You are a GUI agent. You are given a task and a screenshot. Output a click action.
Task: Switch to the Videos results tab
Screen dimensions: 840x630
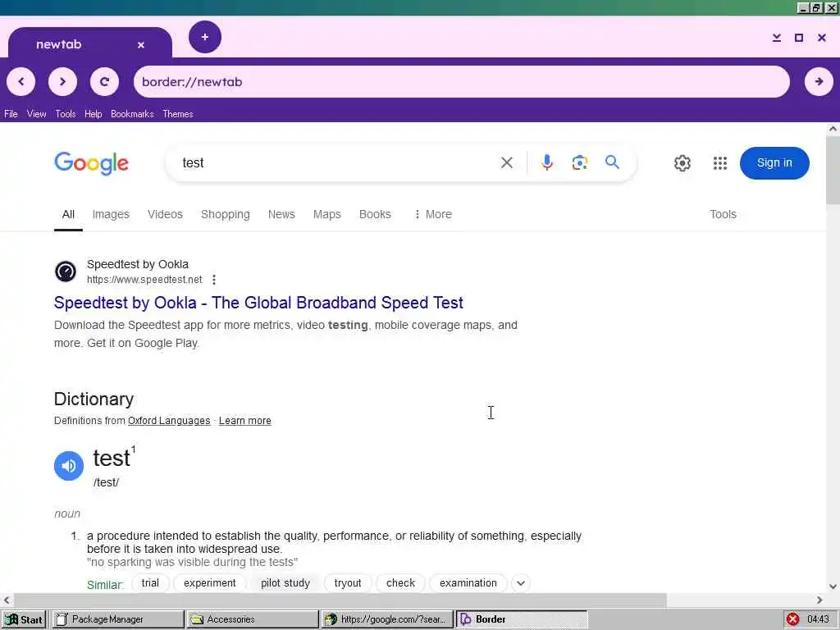click(x=165, y=214)
